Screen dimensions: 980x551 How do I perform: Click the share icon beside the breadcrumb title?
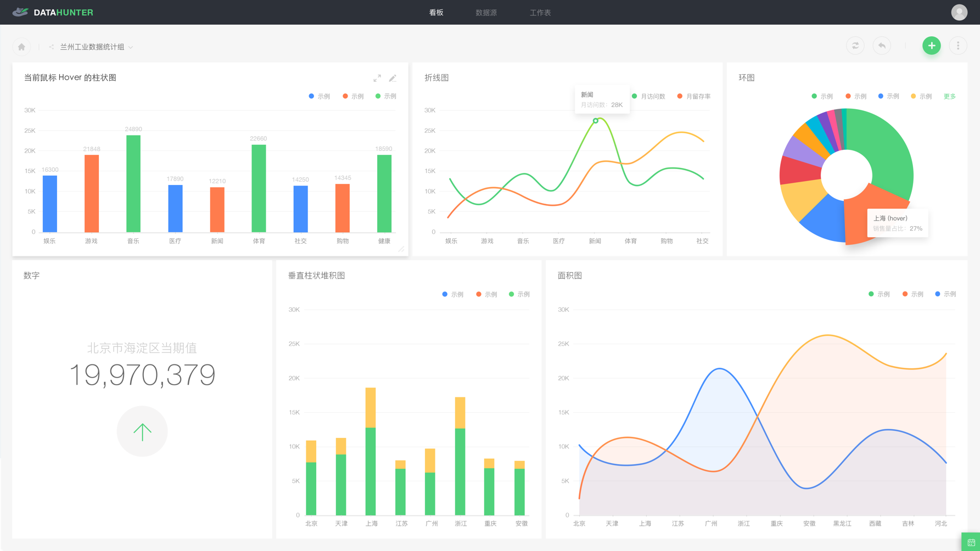click(x=51, y=47)
